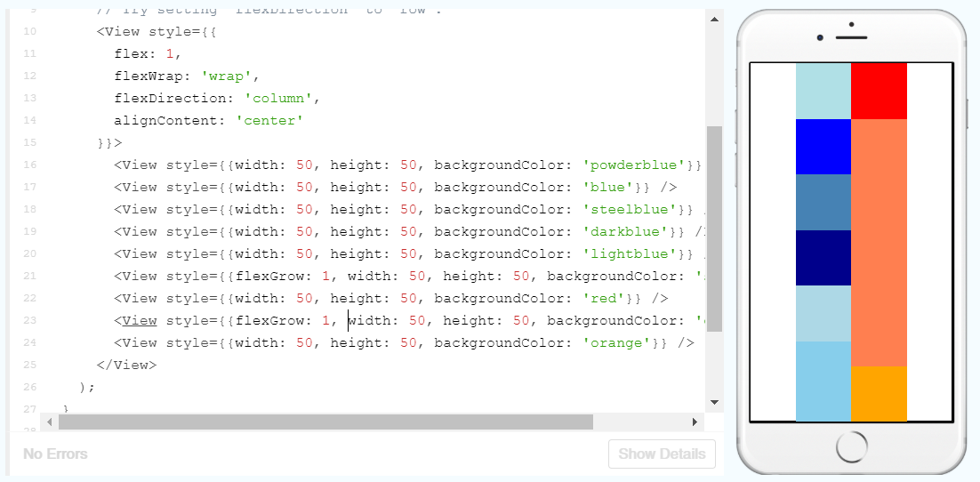Click the vertical scrollbar down arrow
This screenshot has width=980, height=482.
713,402
